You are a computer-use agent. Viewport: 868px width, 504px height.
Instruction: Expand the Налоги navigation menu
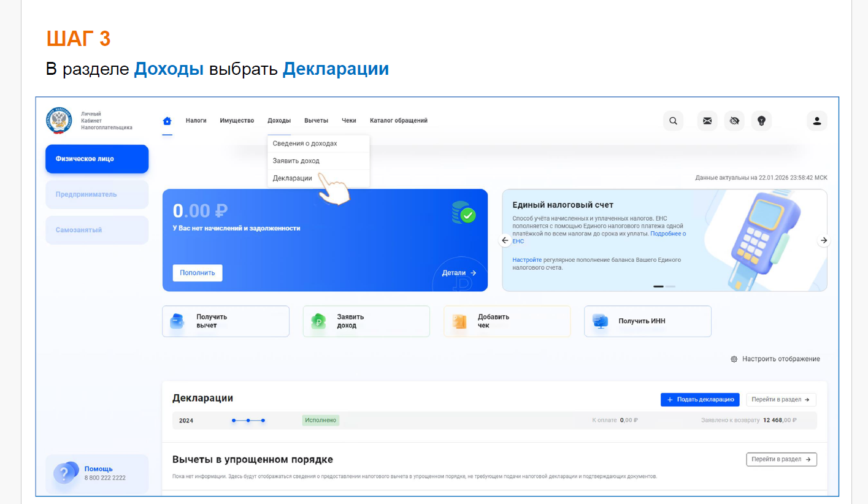[196, 121]
